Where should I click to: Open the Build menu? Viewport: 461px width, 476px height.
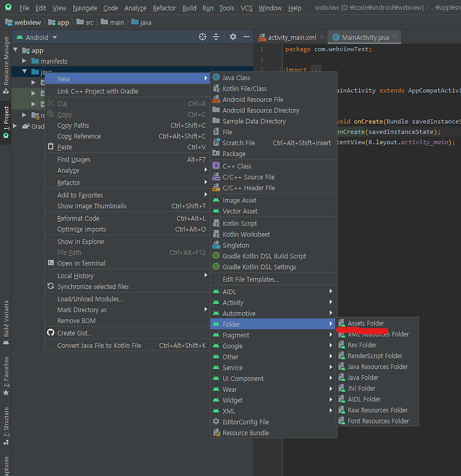tap(189, 8)
